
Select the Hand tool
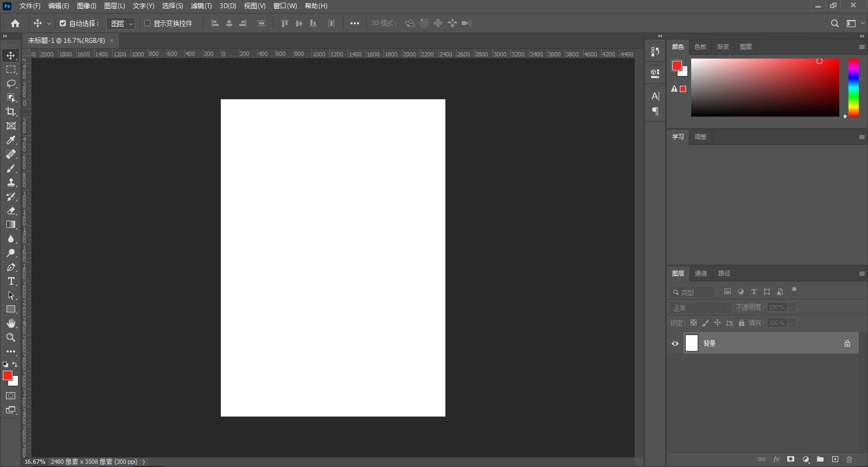(x=11, y=323)
